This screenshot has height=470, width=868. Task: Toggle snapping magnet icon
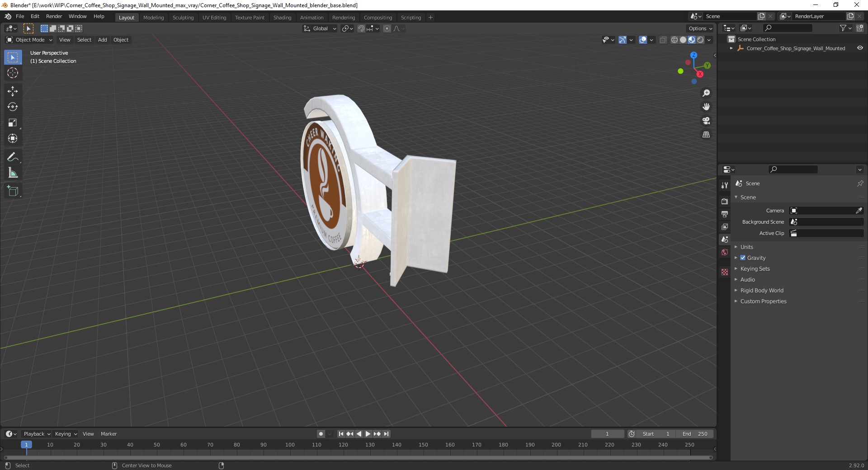(361, 28)
